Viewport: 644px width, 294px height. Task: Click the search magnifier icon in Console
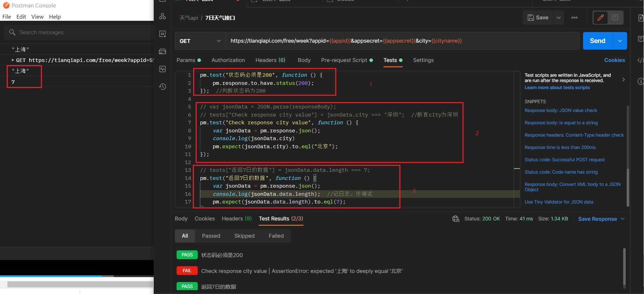tap(12, 32)
